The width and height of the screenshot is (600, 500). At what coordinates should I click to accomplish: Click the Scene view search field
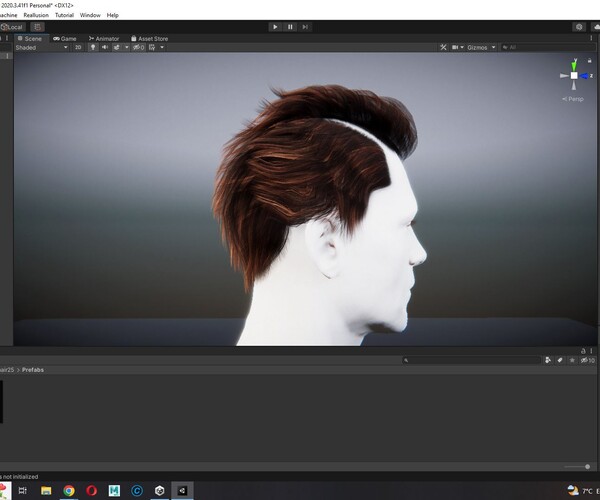pos(548,47)
